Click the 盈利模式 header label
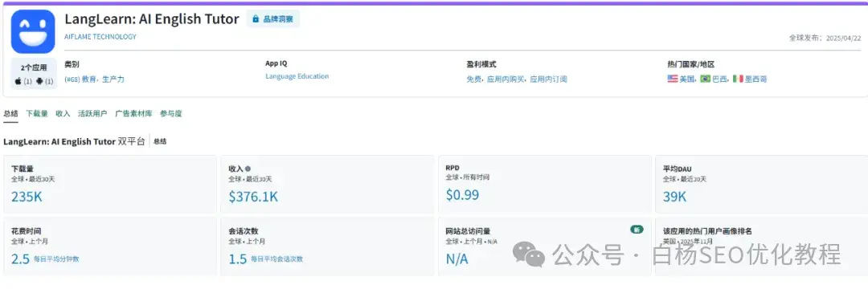The height and width of the screenshot is (289, 868). 481,64
